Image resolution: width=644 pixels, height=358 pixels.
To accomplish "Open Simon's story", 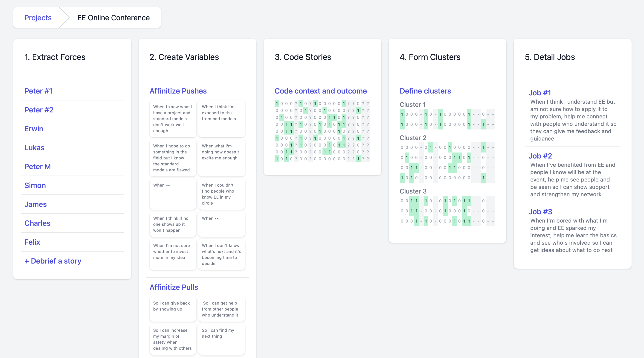I will pos(35,185).
